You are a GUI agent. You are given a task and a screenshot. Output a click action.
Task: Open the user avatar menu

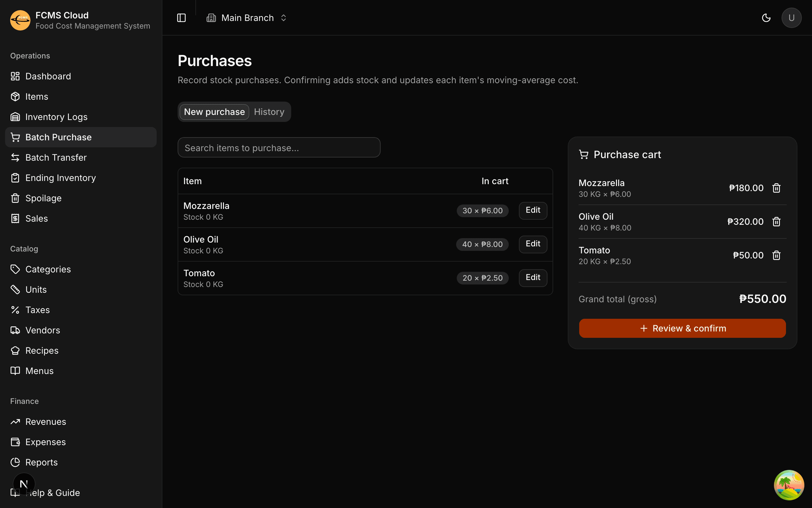pyautogui.click(x=791, y=18)
